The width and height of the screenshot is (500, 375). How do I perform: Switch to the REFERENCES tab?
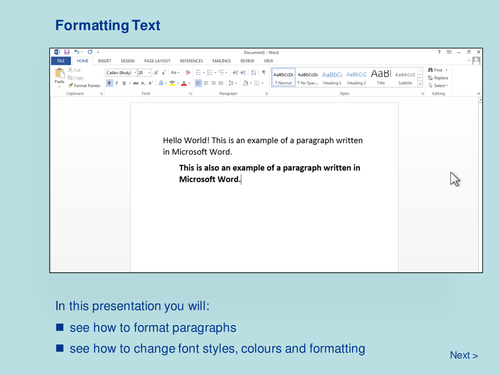coord(191,61)
